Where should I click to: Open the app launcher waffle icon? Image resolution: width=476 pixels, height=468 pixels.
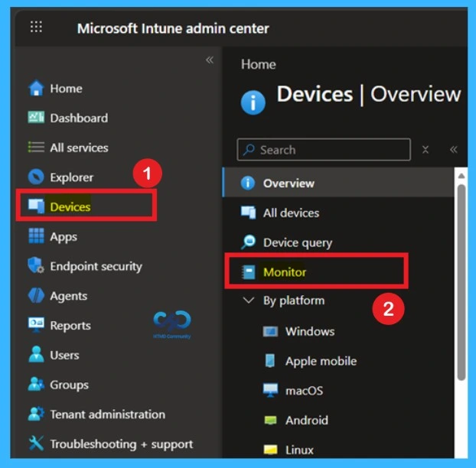(36, 27)
